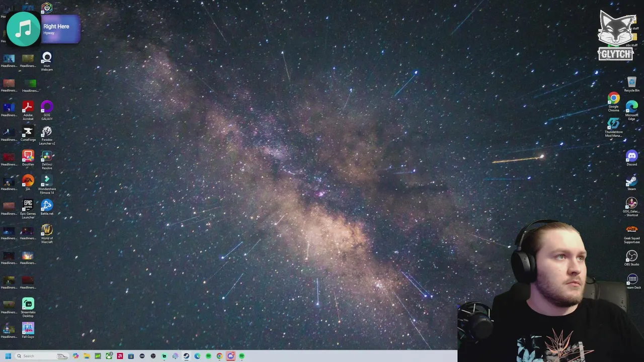
Task: Open the GOG GALAXY desktop shortcut
Action: pos(47,111)
